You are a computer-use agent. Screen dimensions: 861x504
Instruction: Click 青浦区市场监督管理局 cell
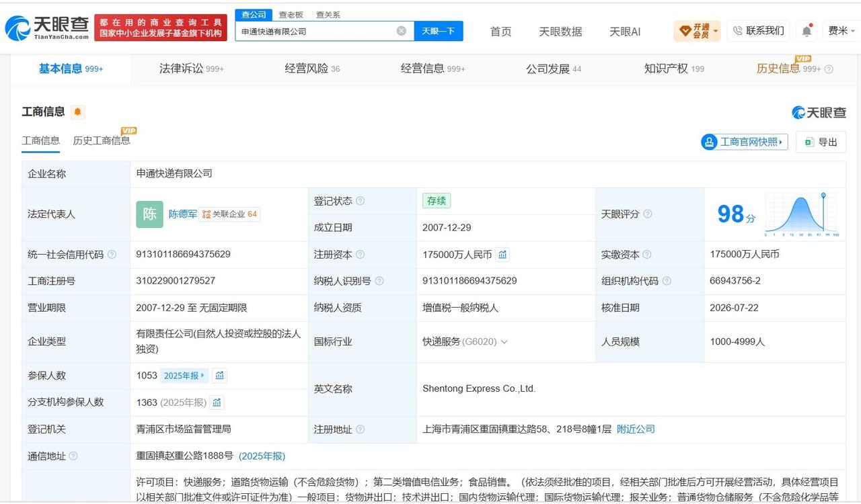(184, 429)
